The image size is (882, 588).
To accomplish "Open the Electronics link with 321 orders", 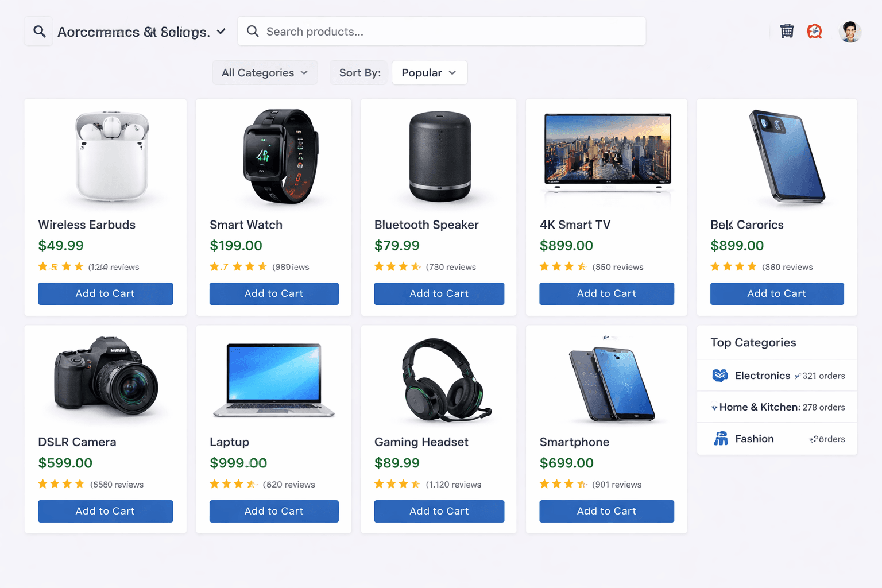I will [x=763, y=375].
